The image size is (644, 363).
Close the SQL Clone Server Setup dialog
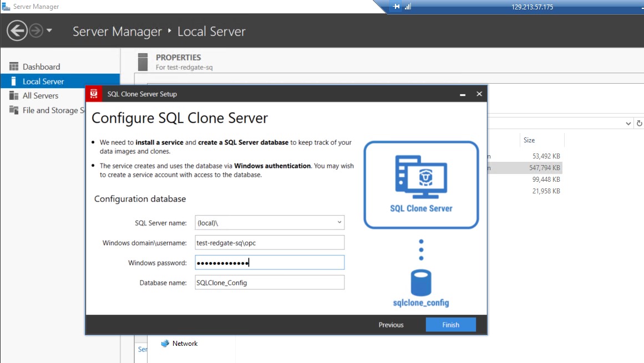[x=479, y=94]
